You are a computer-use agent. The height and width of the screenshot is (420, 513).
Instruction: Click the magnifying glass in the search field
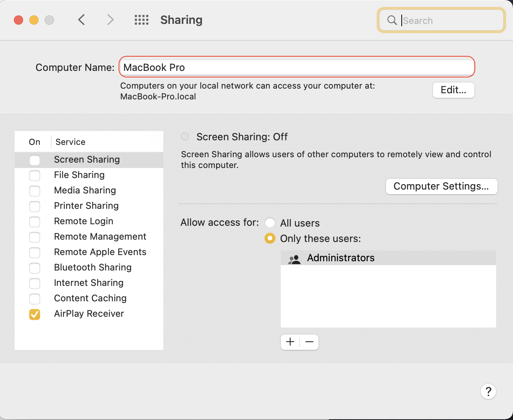pyautogui.click(x=392, y=20)
